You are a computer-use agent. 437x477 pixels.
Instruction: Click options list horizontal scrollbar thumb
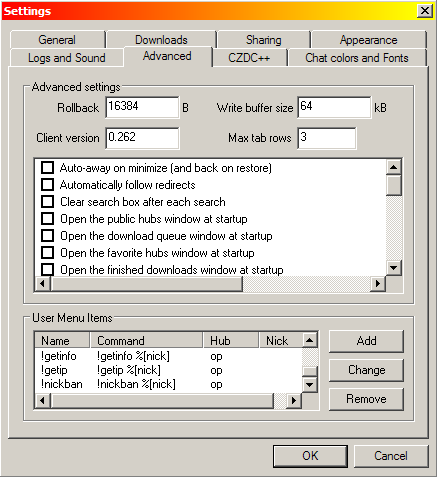click(x=147, y=284)
